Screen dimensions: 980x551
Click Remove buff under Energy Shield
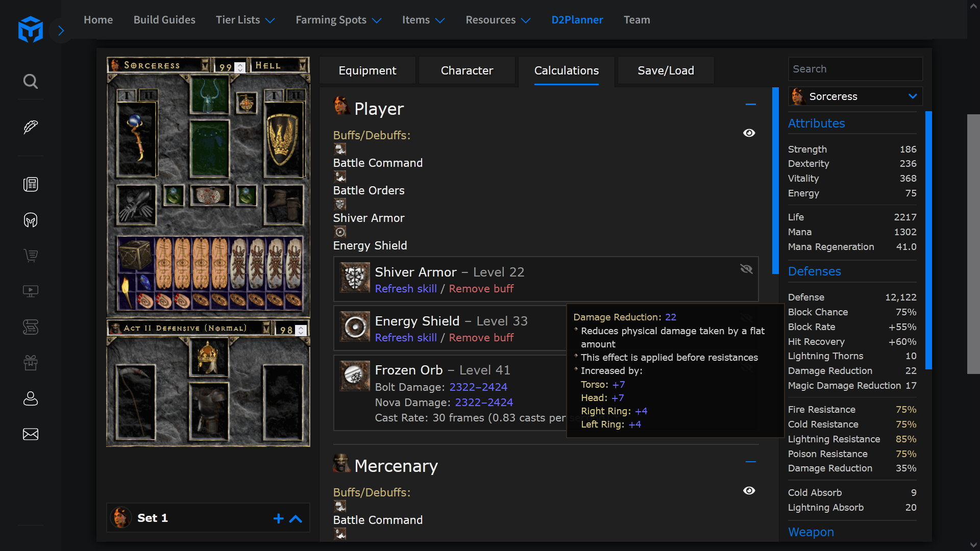[x=481, y=338]
